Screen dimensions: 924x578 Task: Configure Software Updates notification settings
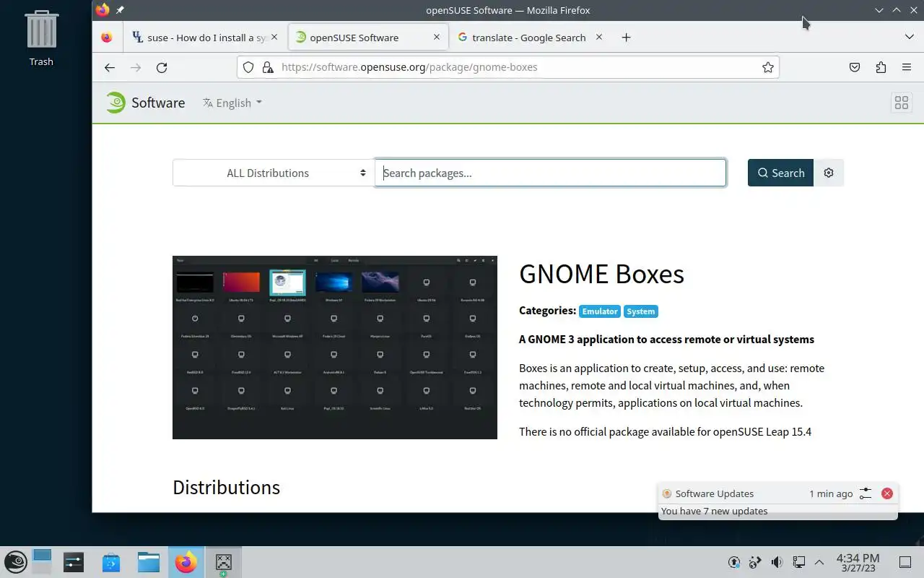coord(866,493)
